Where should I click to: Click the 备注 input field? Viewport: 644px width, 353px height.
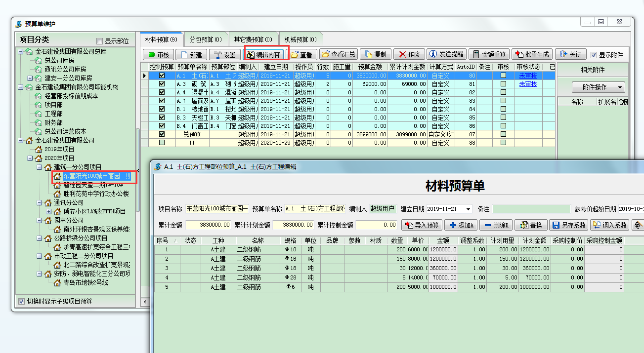(531, 209)
